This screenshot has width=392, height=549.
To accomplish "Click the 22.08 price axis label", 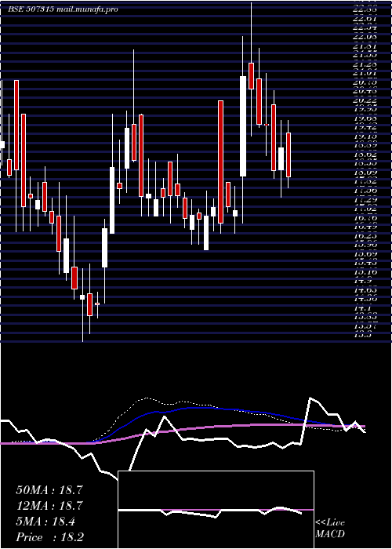I will coord(365,36).
